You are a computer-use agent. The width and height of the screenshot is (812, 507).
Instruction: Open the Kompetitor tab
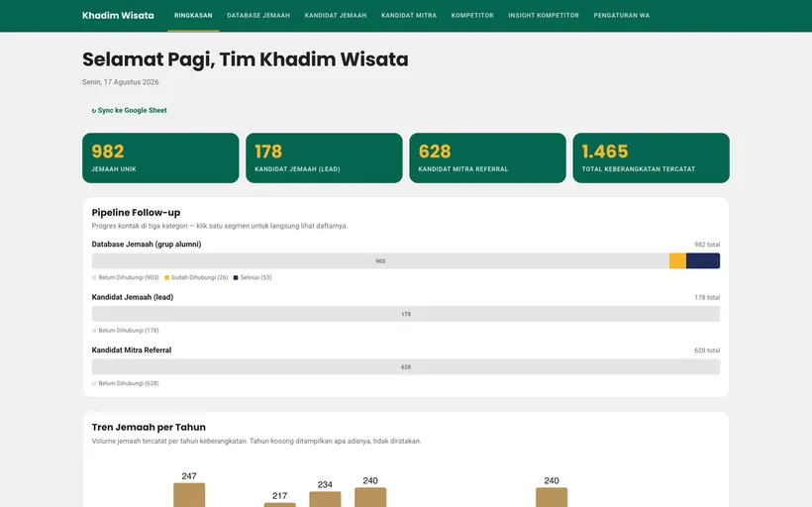tap(472, 16)
